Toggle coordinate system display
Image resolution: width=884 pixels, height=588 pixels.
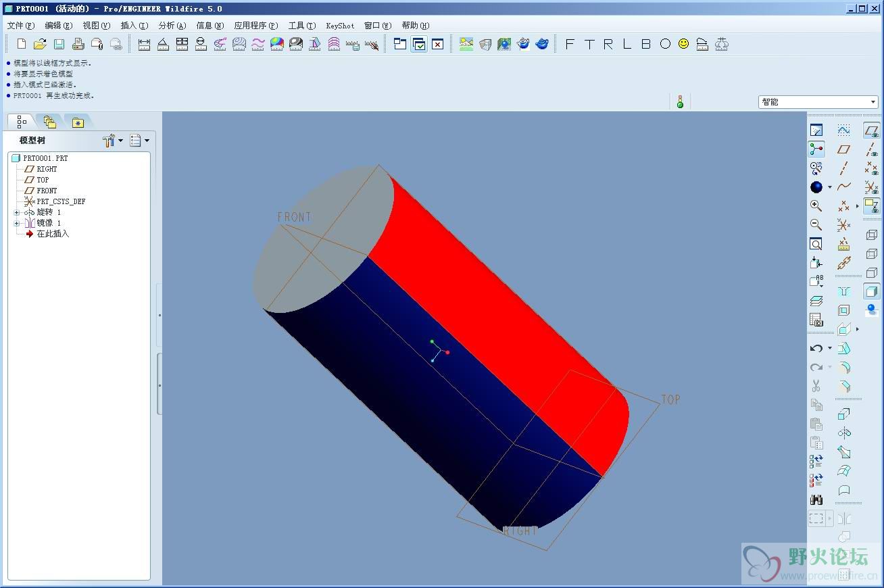click(872, 187)
